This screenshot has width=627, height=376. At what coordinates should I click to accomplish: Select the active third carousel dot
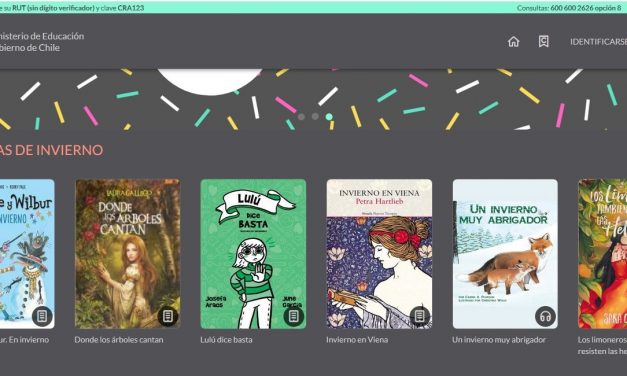pyautogui.click(x=329, y=117)
